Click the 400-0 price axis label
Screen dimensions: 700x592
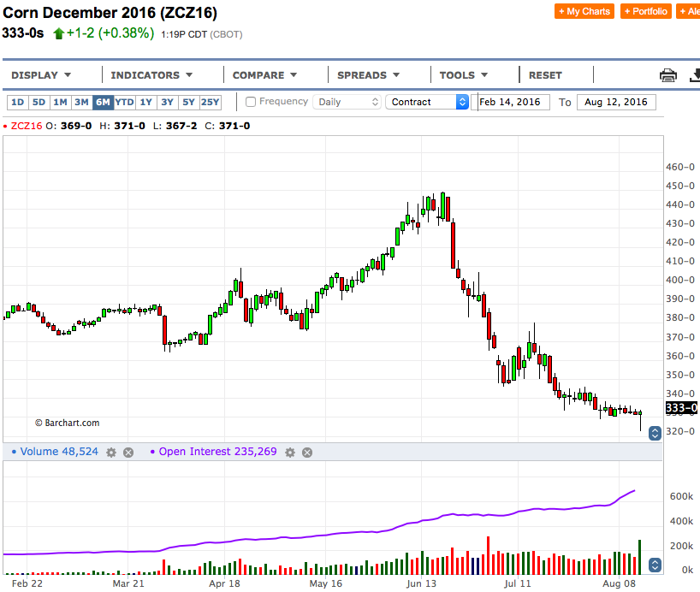[680, 280]
